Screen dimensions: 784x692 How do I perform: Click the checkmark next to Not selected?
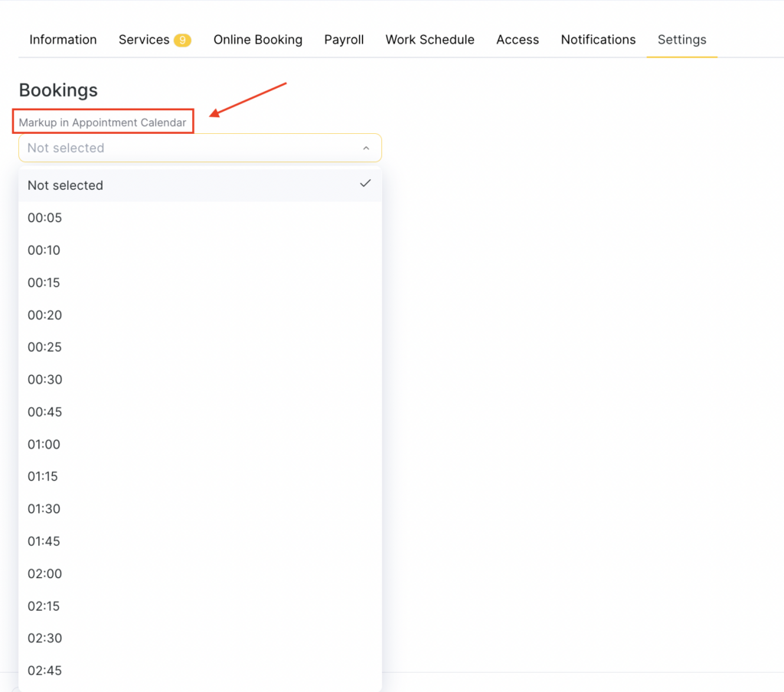click(x=365, y=184)
